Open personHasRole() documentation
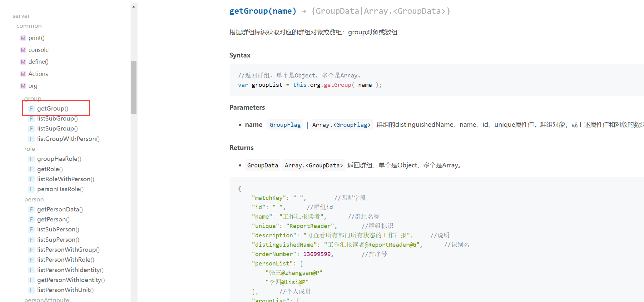This screenshot has width=644, height=302. point(60,189)
